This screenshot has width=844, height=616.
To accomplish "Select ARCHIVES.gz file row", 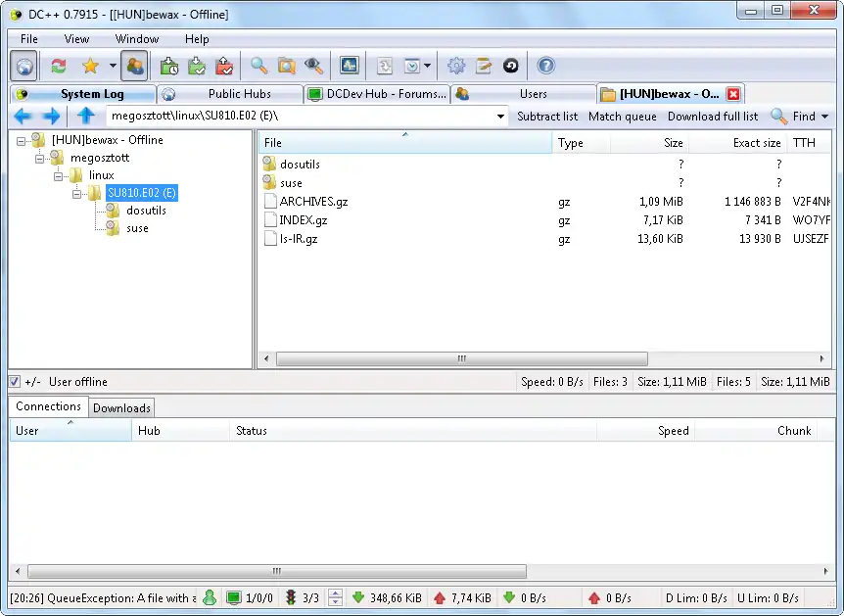I will click(x=544, y=202).
